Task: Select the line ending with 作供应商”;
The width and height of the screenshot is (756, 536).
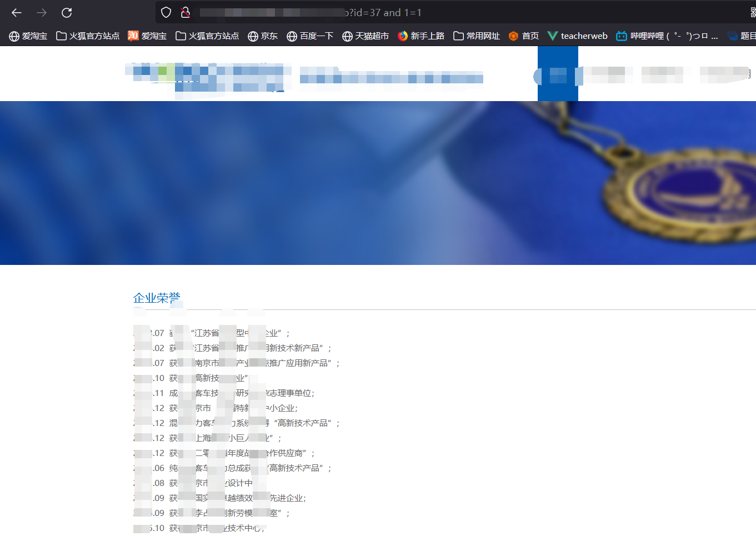Action: point(224,453)
